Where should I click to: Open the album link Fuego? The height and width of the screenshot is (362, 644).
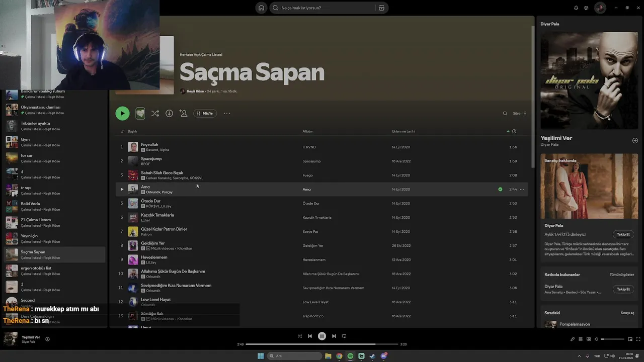pyautogui.click(x=307, y=175)
